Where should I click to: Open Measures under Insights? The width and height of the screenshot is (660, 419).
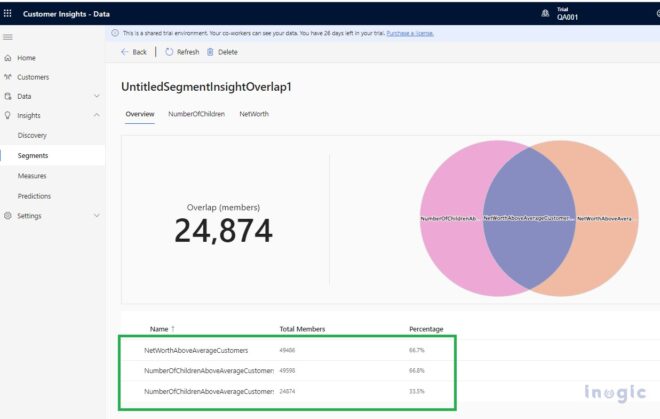(x=32, y=176)
